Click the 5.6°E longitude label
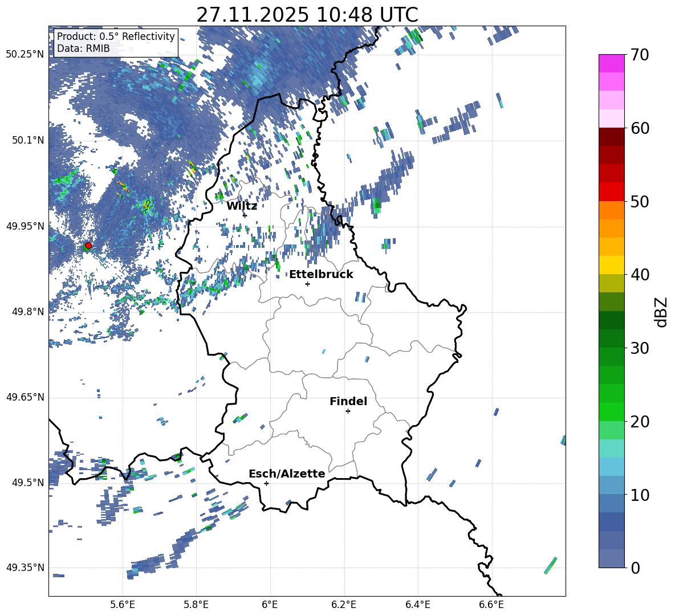This screenshot has width=675, height=616. (x=123, y=605)
